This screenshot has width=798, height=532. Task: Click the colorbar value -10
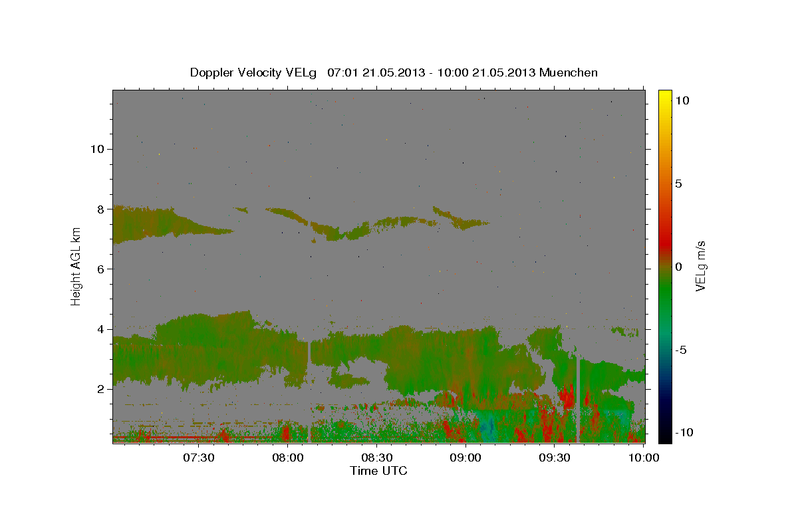[683, 432]
